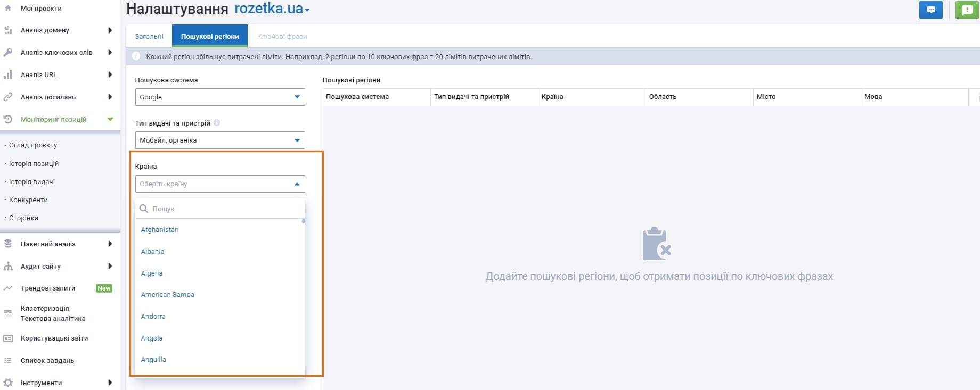Switch to the Загальні tab
The image size is (980, 390).
pos(149,36)
